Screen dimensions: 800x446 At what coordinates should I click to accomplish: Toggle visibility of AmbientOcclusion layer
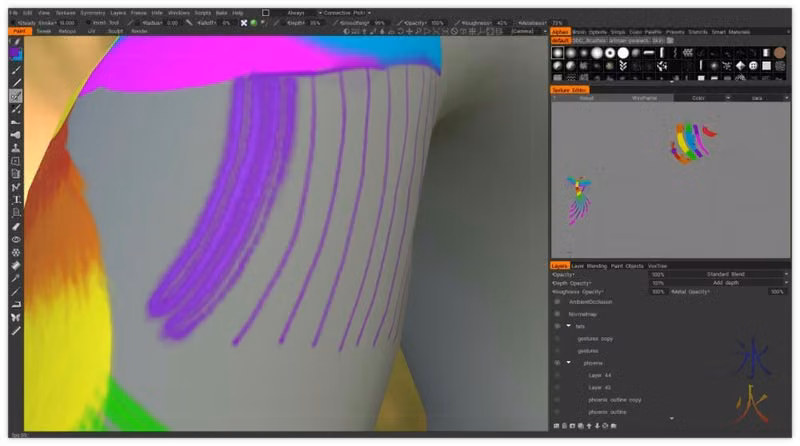coord(557,302)
